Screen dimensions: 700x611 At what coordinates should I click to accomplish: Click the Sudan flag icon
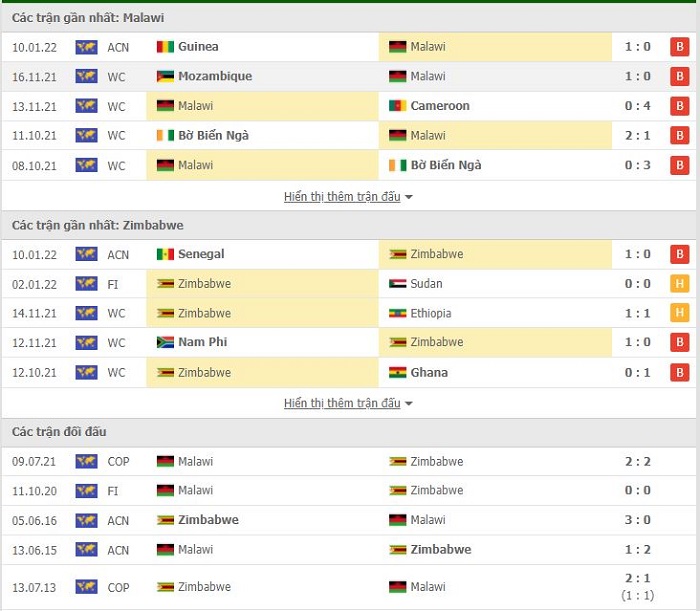click(397, 283)
